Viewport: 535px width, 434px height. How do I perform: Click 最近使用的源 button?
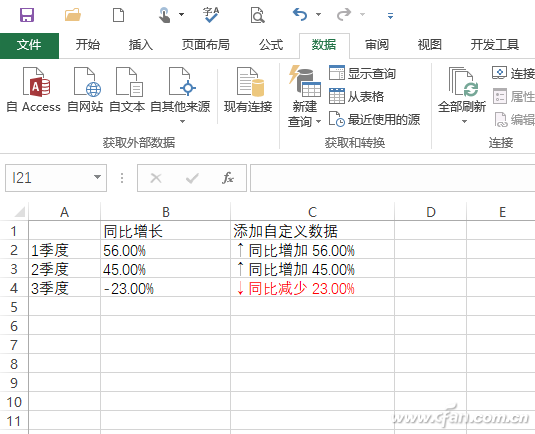(x=374, y=119)
